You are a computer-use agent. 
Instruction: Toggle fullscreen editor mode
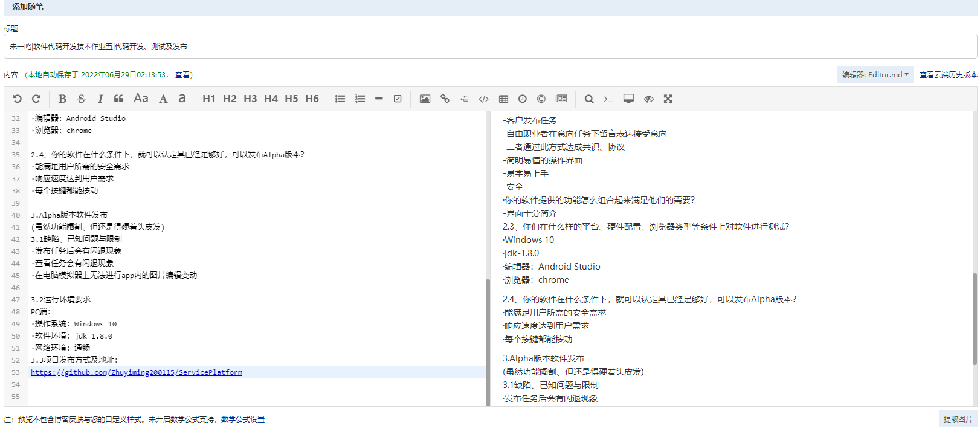click(x=668, y=99)
